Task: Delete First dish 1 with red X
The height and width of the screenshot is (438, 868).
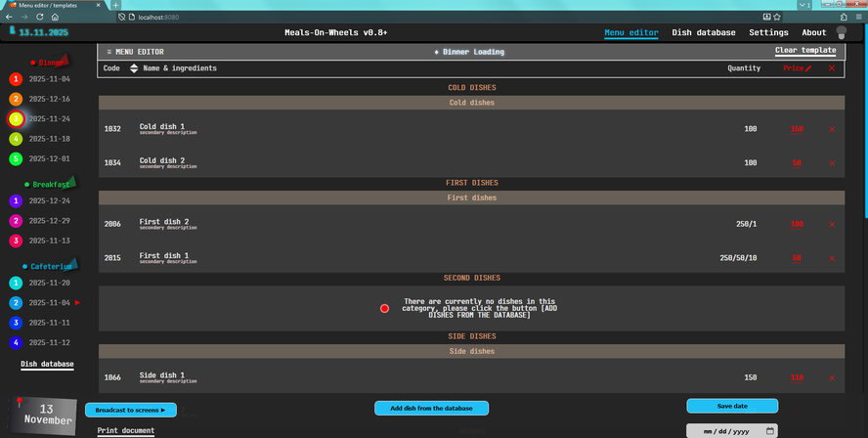Action: point(832,258)
